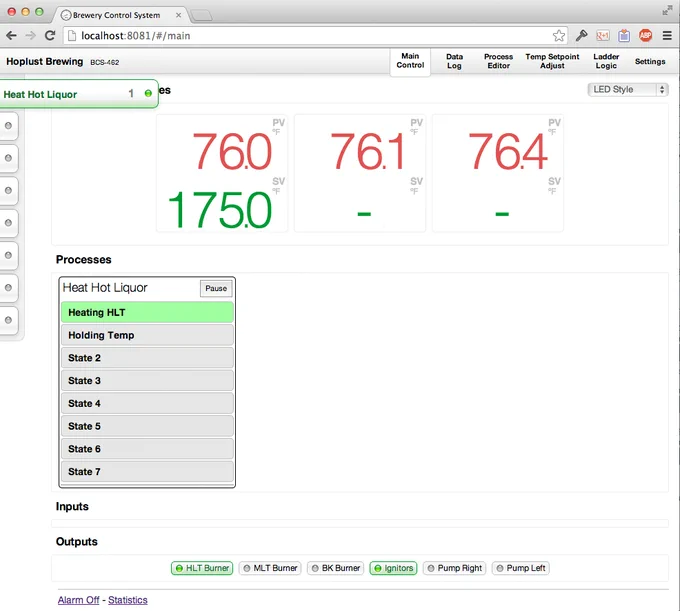Toggle the HLT Burner output
The height and width of the screenshot is (611, 680).
202,568
